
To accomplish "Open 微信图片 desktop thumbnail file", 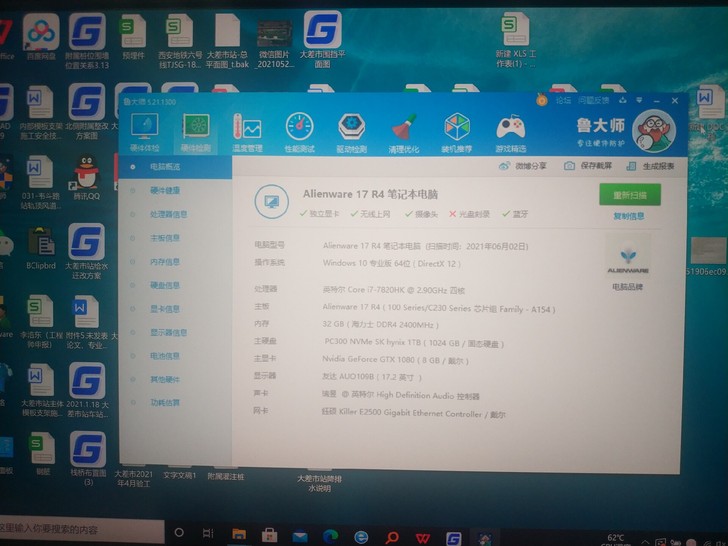I will (275, 45).
